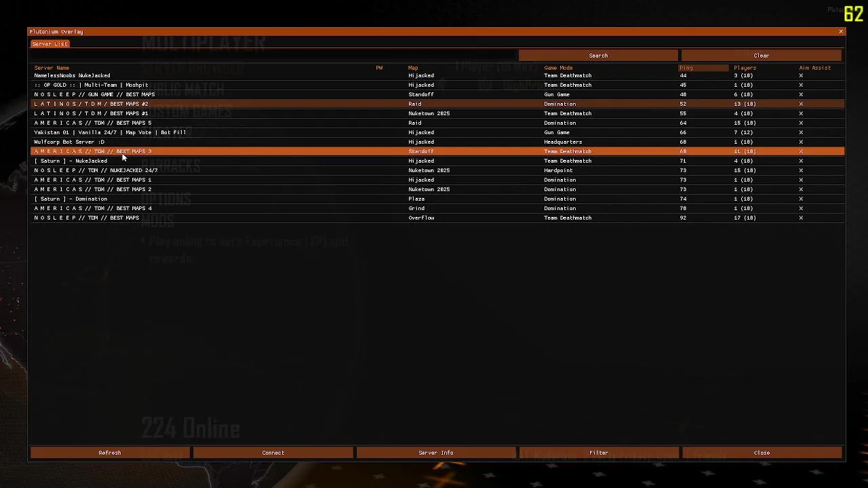Click the "Overflow" map cell
Image resolution: width=868 pixels, height=488 pixels.
coord(421,218)
